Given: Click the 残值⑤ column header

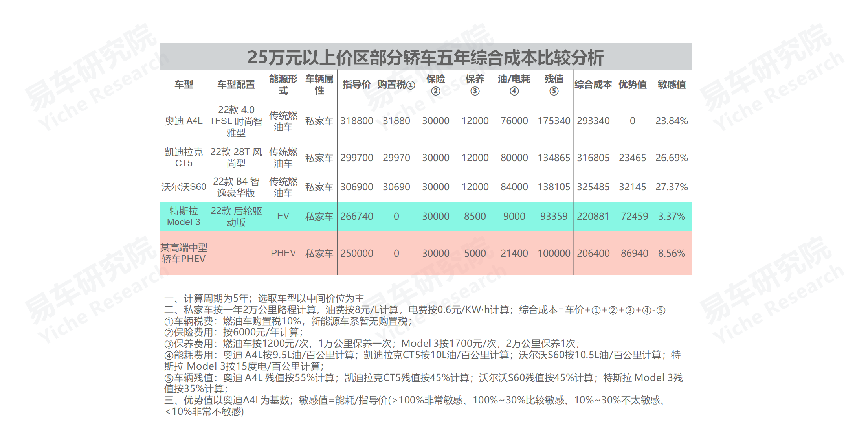Looking at the screenshot, I should [554, 85].
